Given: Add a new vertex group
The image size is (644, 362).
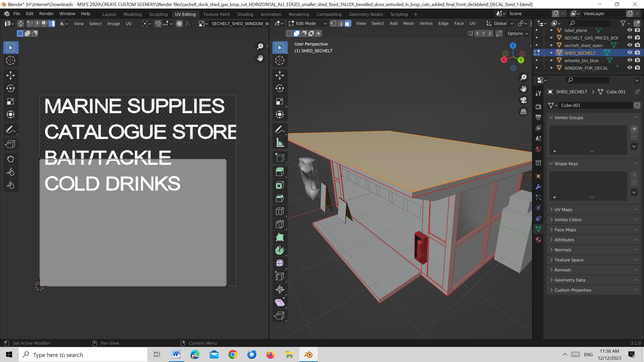Looking at the screenshot, I should point(634,129).
